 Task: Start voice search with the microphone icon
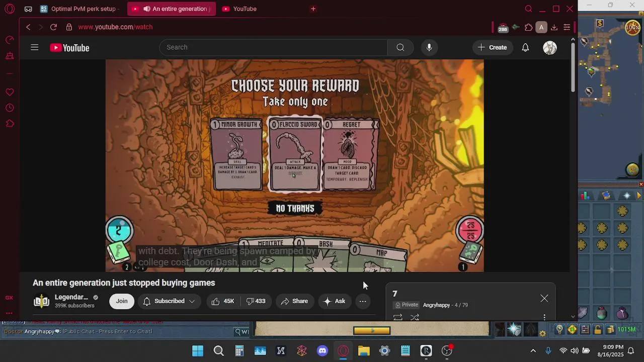click(429, 47)
